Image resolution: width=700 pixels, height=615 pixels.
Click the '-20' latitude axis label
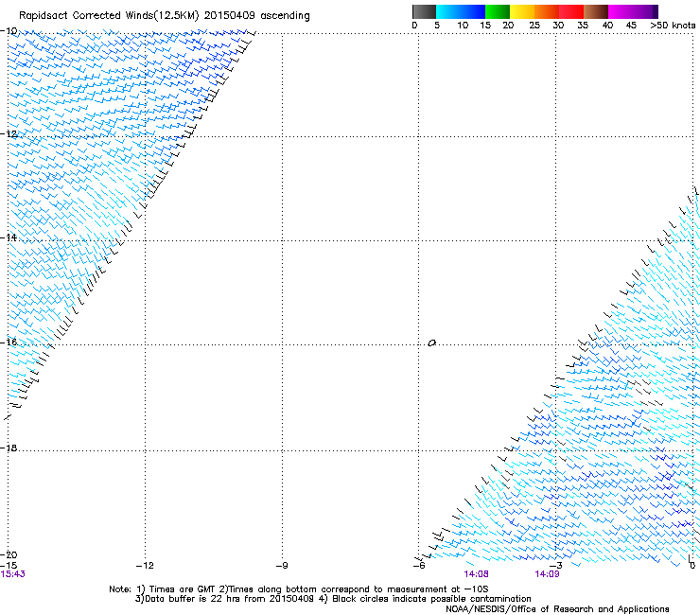click(9, 554)
